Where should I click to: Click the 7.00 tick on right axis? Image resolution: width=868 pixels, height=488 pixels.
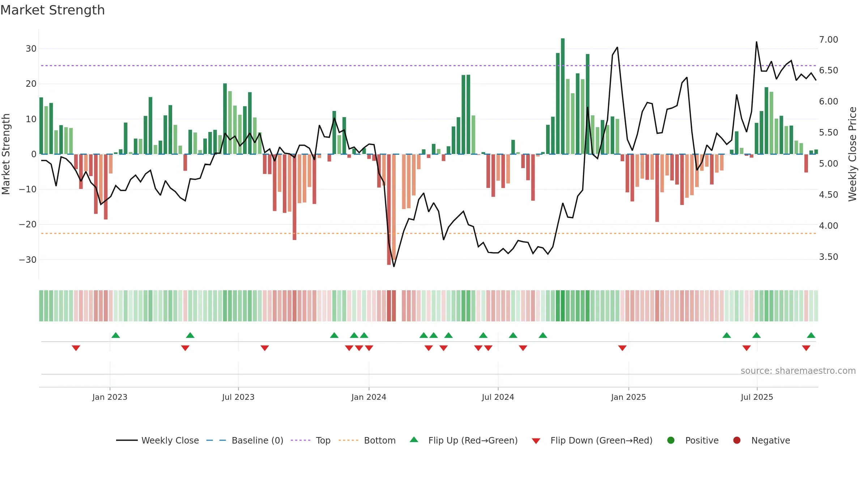[x=829, y=39]
